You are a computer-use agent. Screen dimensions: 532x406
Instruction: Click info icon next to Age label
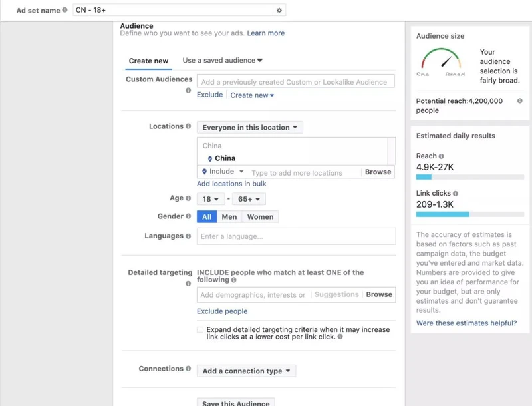click(188, 198)
